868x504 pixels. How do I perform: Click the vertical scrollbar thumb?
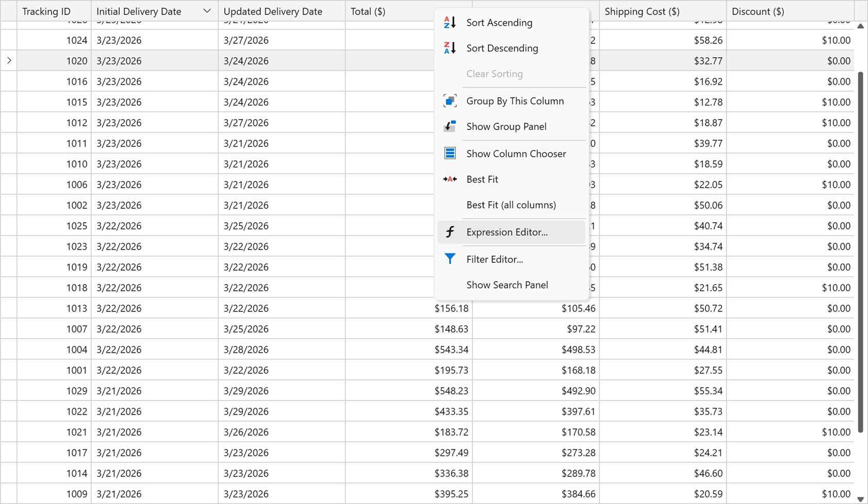[x=860, y=252]
